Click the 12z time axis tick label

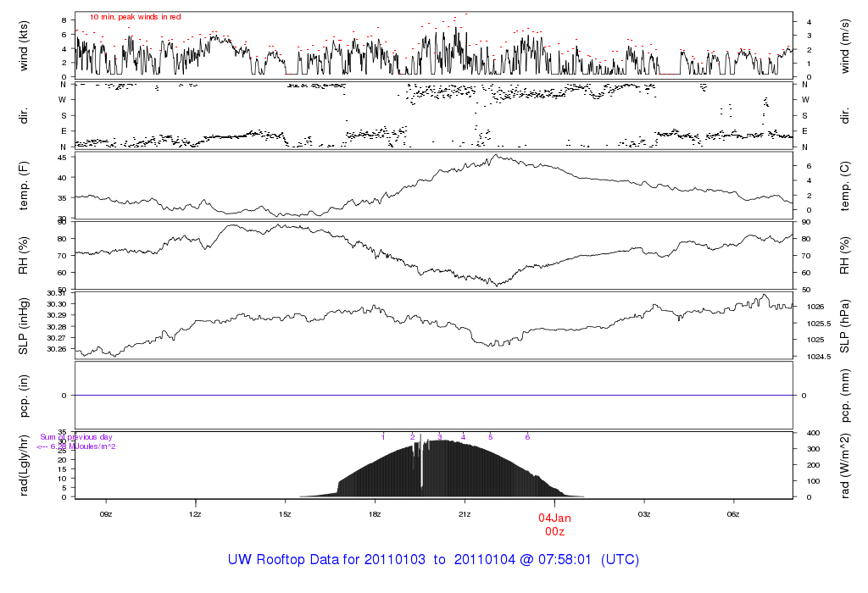click(196, 514)
